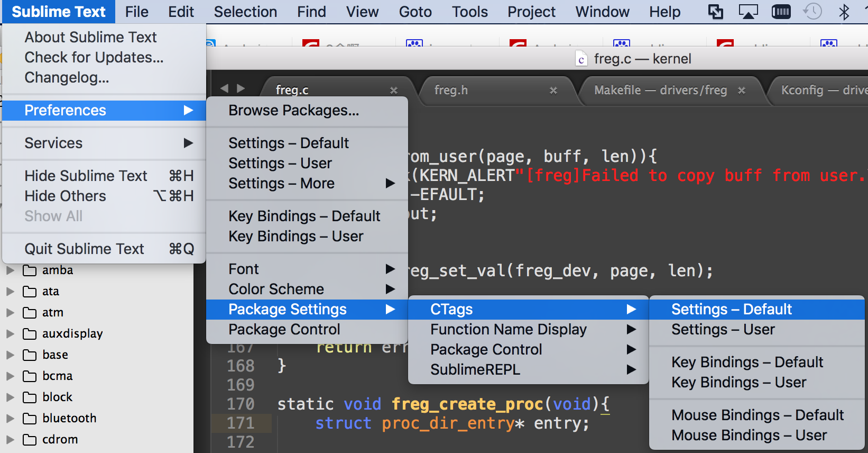The image size is (868, 453).
Task: Expand the Services submenu
Action: coord(104,143)
